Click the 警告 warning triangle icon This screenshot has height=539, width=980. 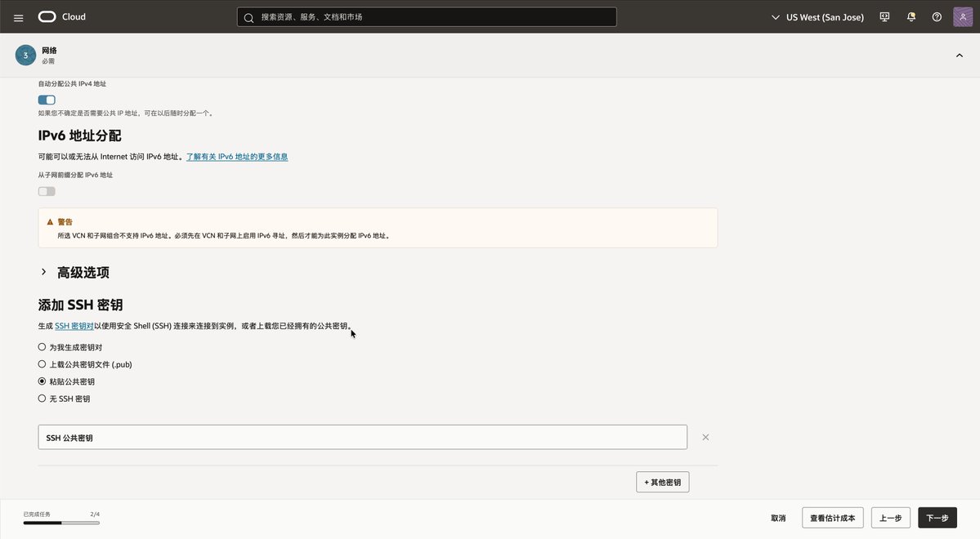tap(50, 221)
